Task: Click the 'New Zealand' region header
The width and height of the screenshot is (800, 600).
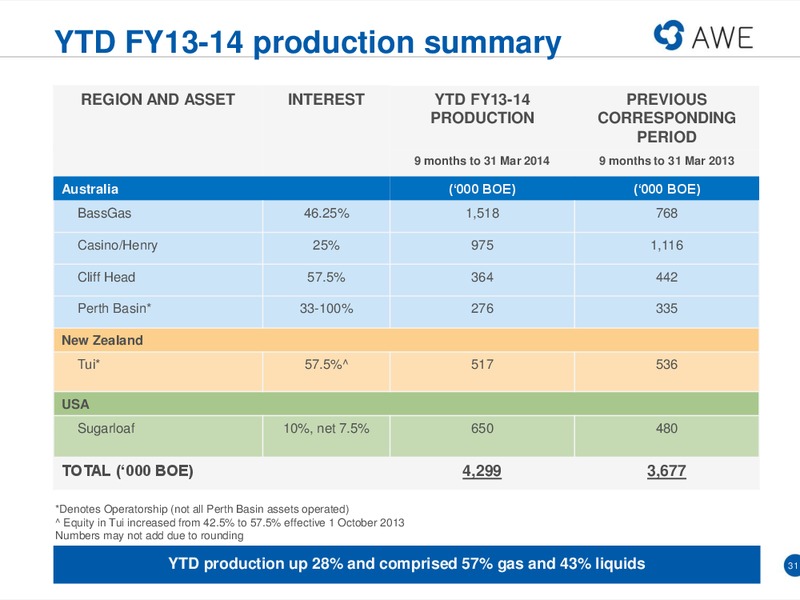Action: pyautogui.click(x=406, y=340)
